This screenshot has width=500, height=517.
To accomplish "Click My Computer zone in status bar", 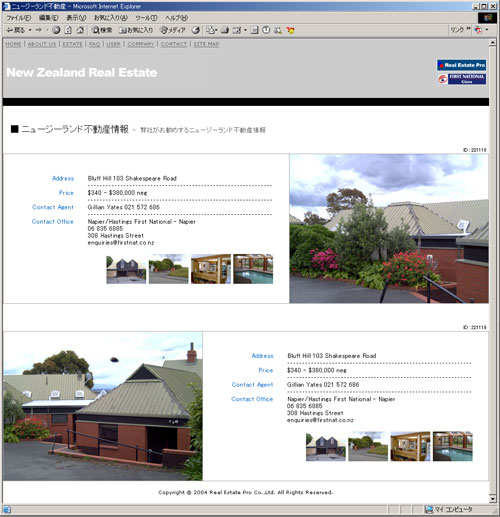I will click(449, 509).
